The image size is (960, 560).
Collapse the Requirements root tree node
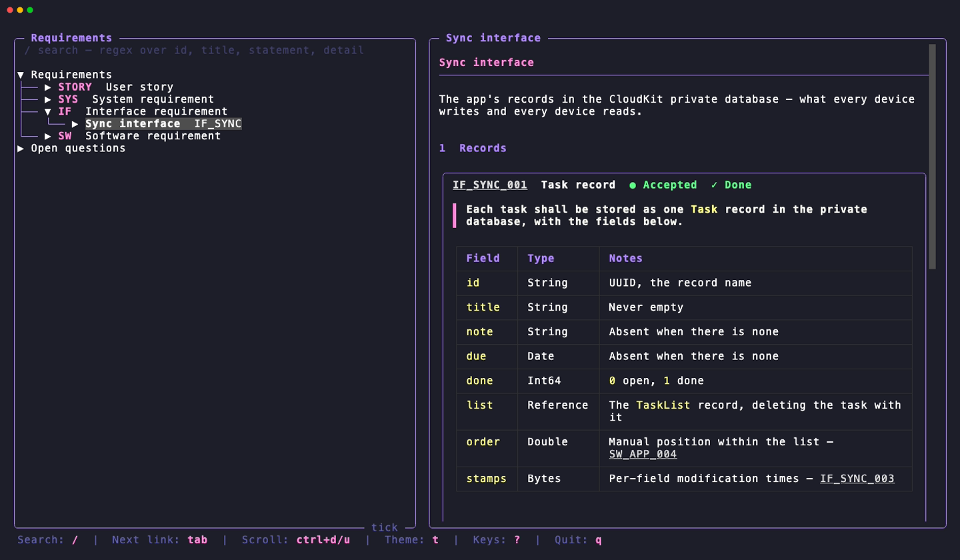pos(21,75)
